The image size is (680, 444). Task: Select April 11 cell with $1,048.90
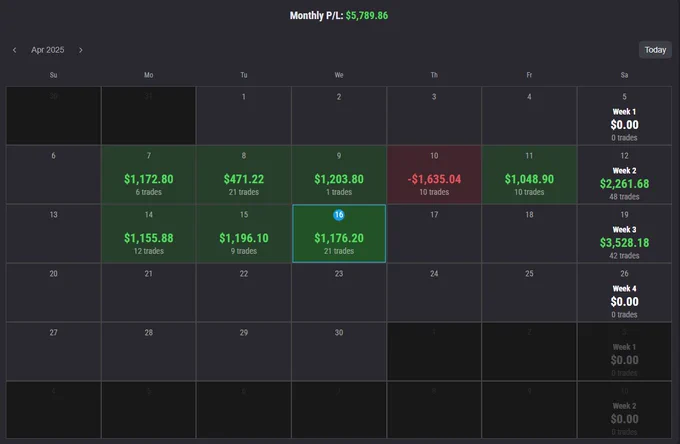click(x=529, y=174)
